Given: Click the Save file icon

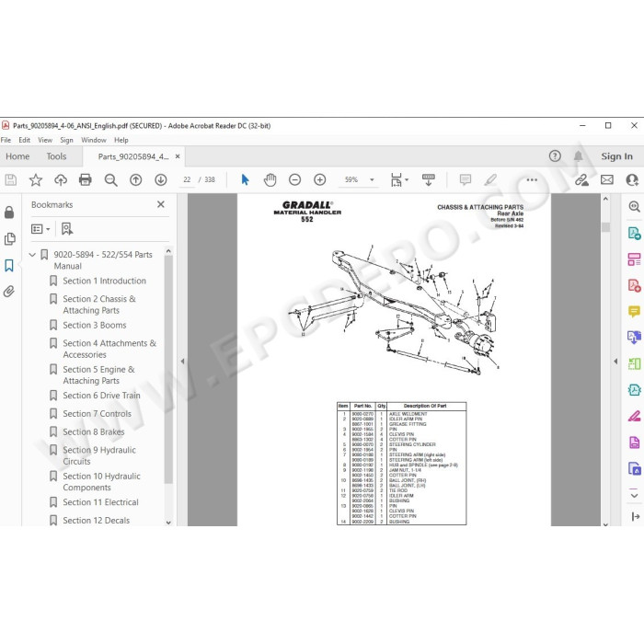Looking at the screenshot, I should point(11,180).
